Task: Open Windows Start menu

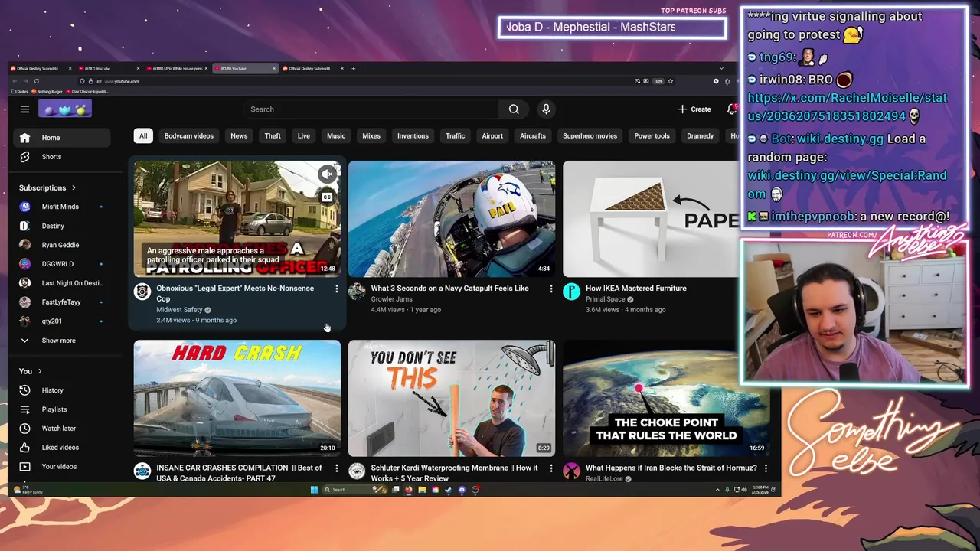Action: 314,490
